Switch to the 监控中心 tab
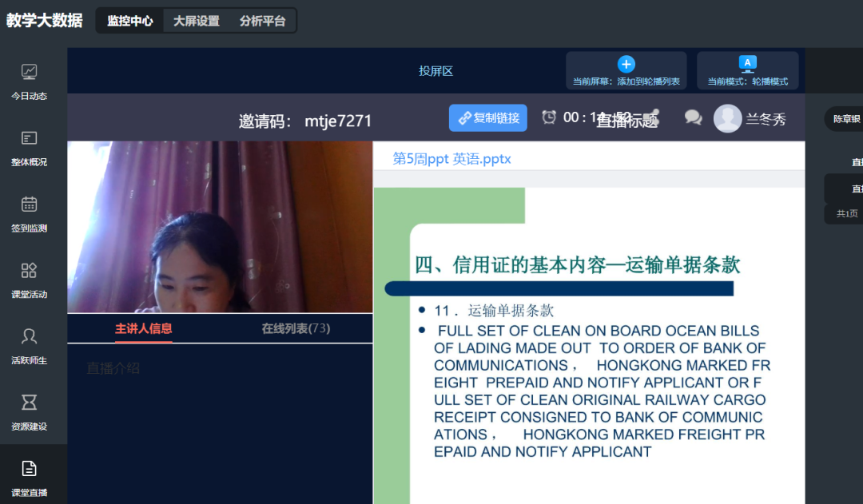 pos(130,21)
